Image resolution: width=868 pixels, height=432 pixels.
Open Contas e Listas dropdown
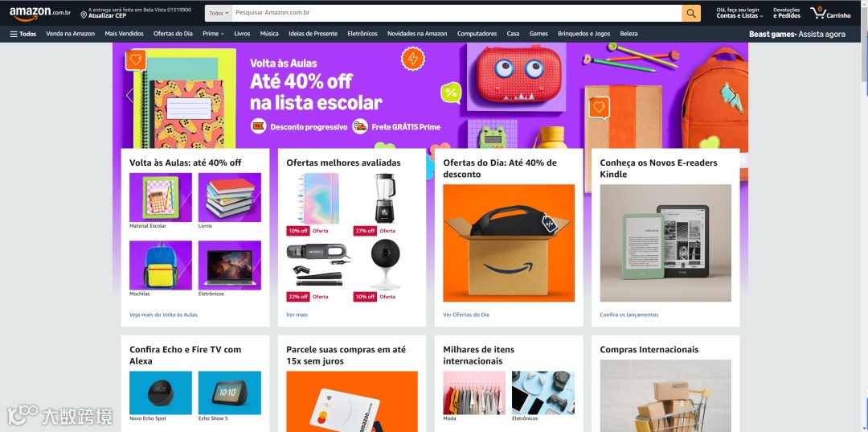tap(737, 13)
